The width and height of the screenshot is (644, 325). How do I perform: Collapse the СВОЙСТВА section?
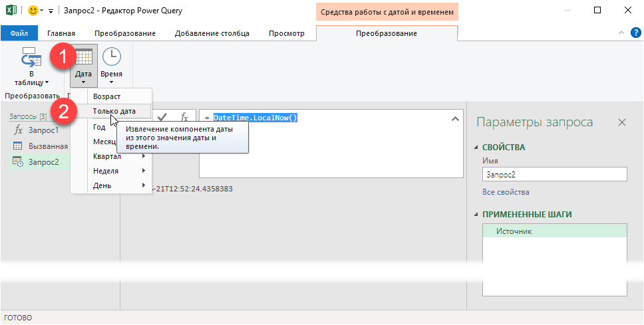coord(476,148)
